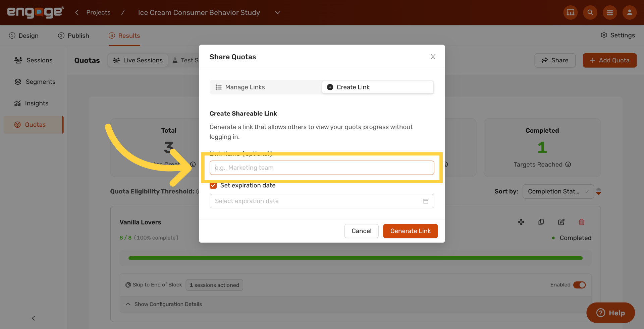Select the Create Link tab
644x329 pixels.
click(378, 87)
